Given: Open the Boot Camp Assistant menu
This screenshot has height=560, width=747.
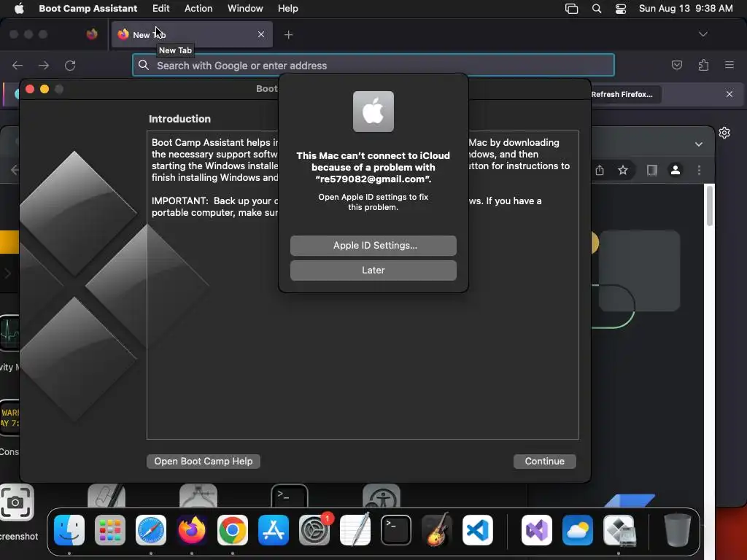Looking at the screenshot, I should 88,8.
